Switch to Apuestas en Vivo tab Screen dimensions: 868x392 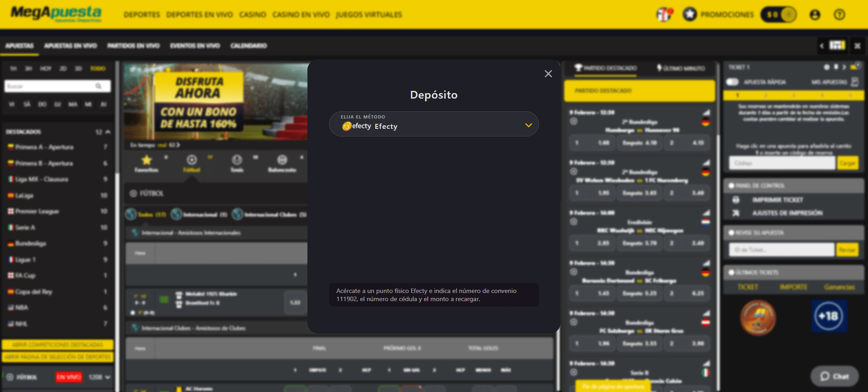click(71, 46)
